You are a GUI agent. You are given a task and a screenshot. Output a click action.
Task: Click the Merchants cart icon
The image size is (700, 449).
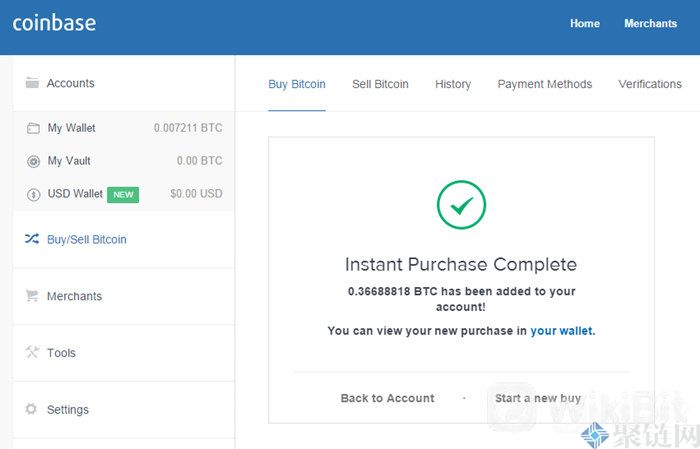pos(32,296)
